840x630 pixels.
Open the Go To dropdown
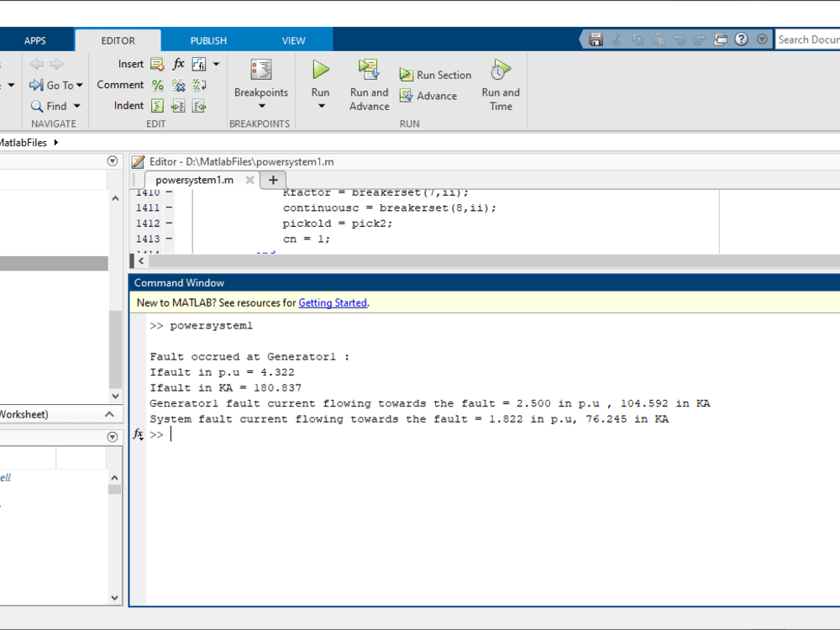coord(56,85)
